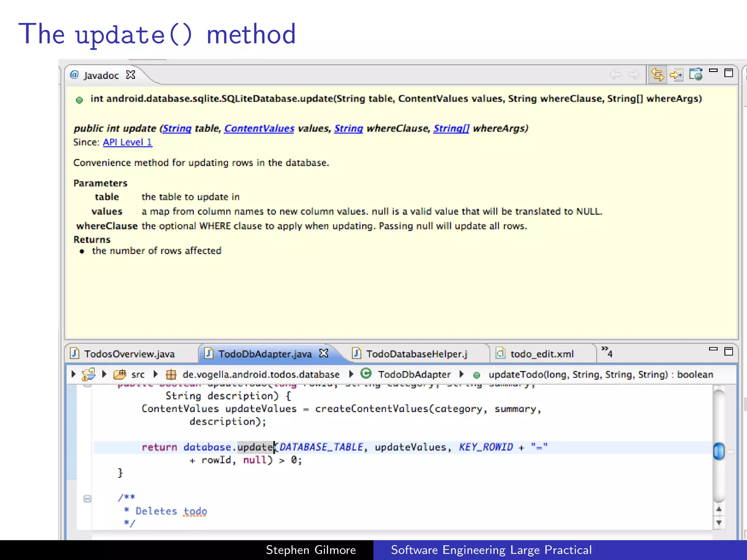This screenshot has height=560, width=747.
Task: Collapse the Deletes todo comment fold
Action: pos(87,498)
